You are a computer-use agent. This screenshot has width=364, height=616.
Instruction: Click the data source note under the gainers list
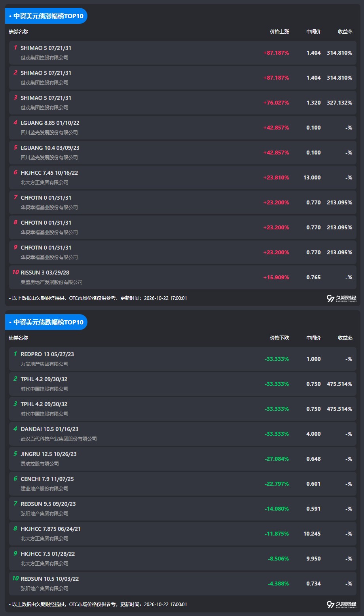98,298
